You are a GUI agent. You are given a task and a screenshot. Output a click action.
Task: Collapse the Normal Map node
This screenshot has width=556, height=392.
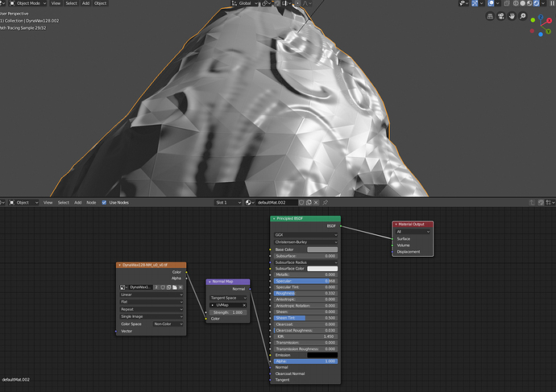click(210, 282)
